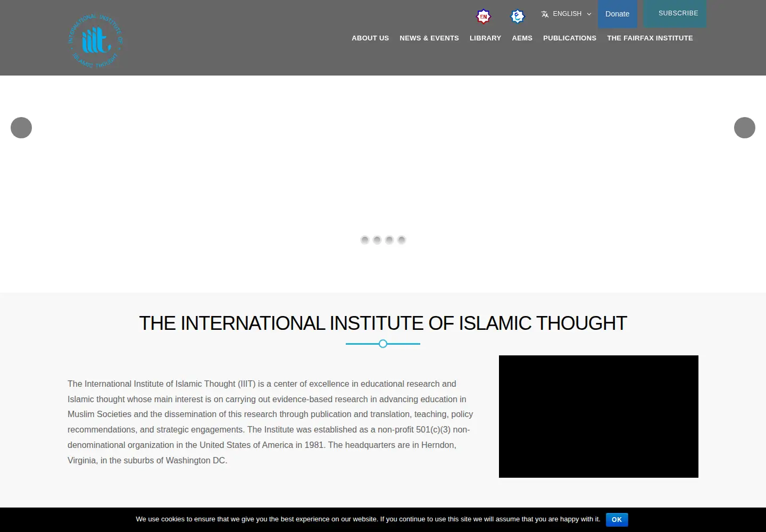Screen dimensions: 766x532
Task: Click the International Institute of Islamic Thought heading
Action: pos(383,323)
